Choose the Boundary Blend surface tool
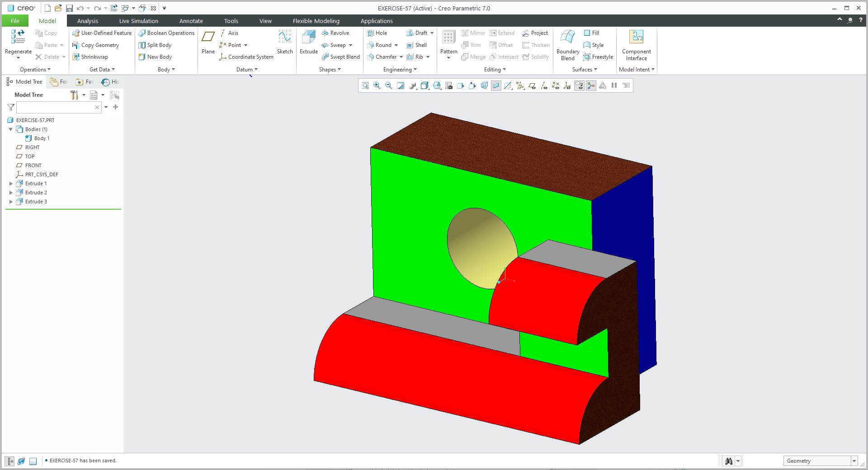The height and width of the screenshot is (470, 868). 568,45
